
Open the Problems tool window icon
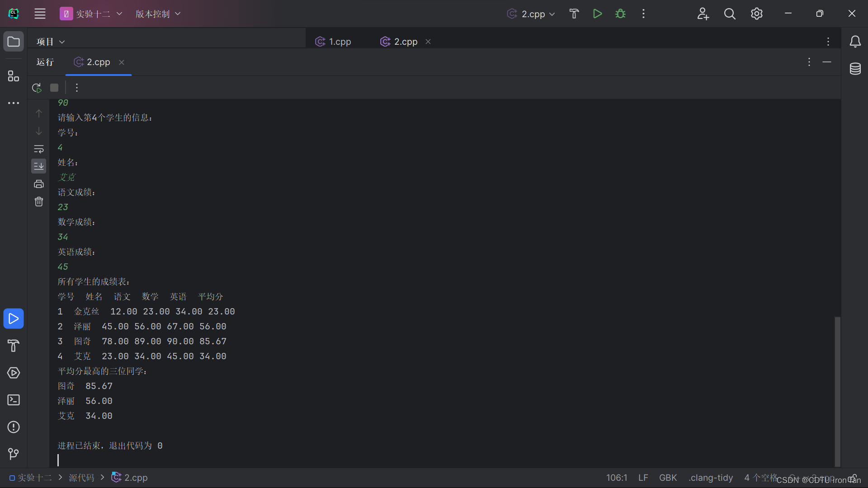14,427
